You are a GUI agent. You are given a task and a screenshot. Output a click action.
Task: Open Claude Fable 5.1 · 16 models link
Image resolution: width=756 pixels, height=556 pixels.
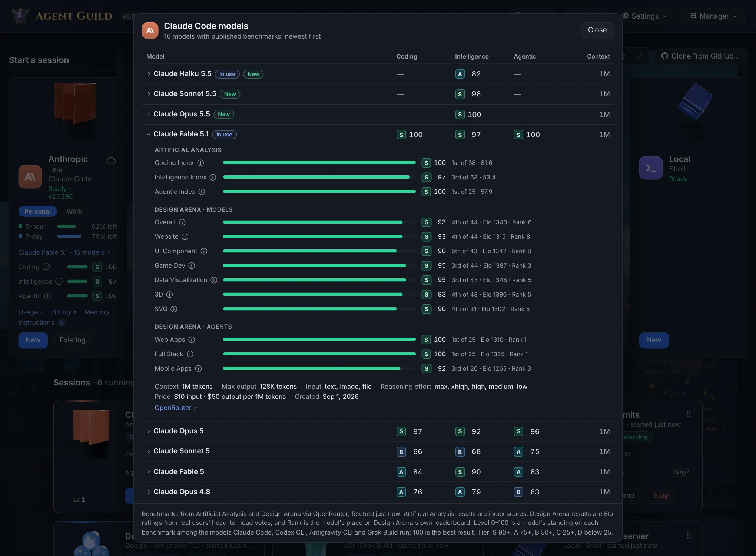pos(64,252)
